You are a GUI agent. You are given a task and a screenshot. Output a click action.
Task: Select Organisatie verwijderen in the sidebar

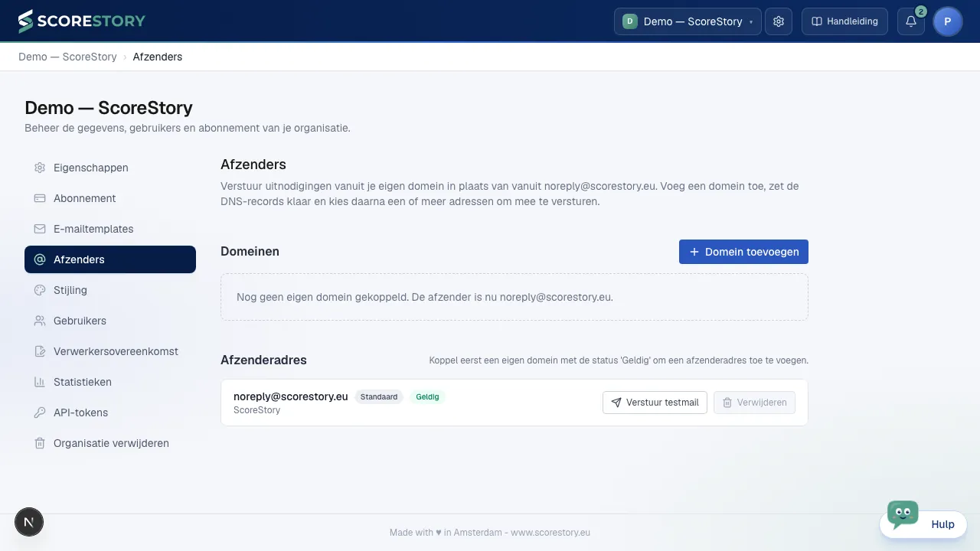(110, 443)
